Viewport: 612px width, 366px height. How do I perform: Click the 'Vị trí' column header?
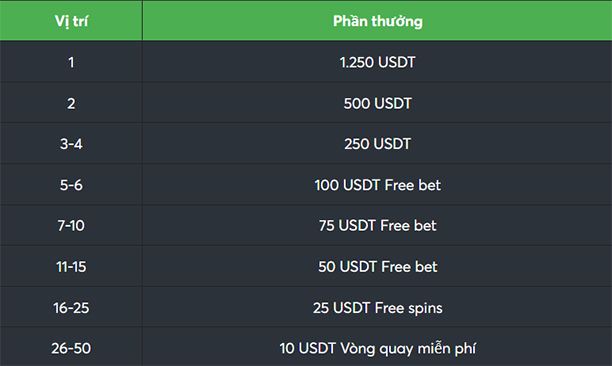(x=71, y=20)
